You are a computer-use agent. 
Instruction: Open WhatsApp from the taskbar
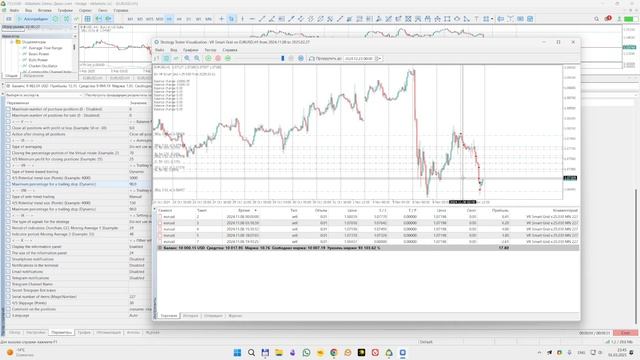pos(306,353)
